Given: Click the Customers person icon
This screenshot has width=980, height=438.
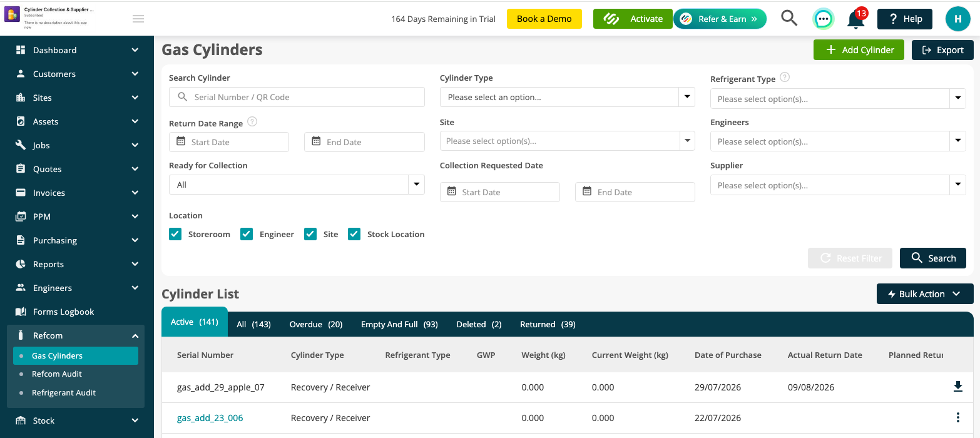Looking at the screenshot, I should [21, 74].
